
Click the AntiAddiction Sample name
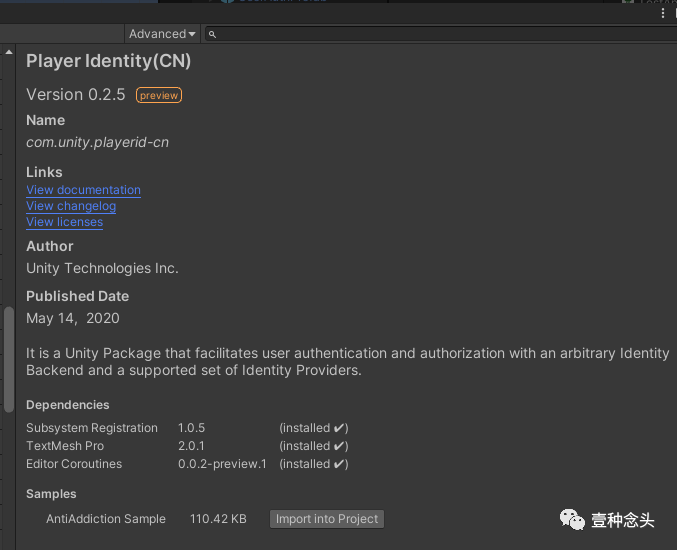tap(106, 519)
